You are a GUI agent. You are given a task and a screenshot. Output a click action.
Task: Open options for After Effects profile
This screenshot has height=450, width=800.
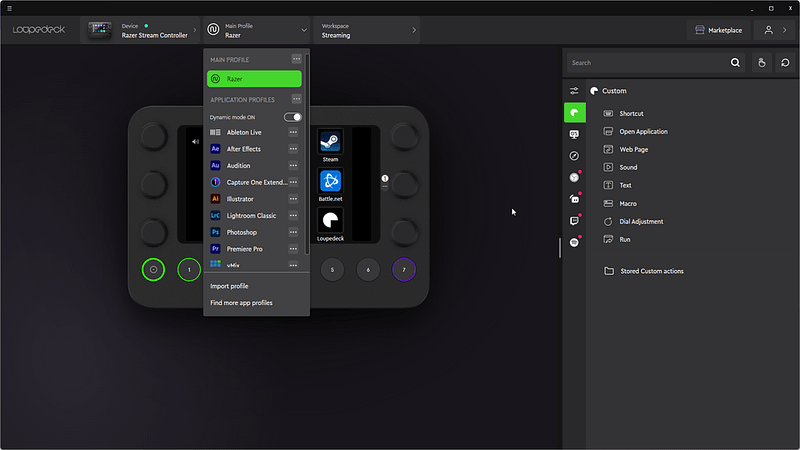[293, 149]
